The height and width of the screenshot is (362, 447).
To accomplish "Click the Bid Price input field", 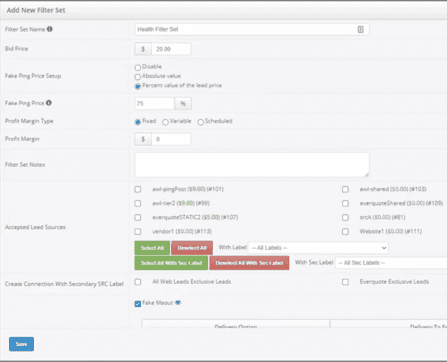I will coord(171,49).
